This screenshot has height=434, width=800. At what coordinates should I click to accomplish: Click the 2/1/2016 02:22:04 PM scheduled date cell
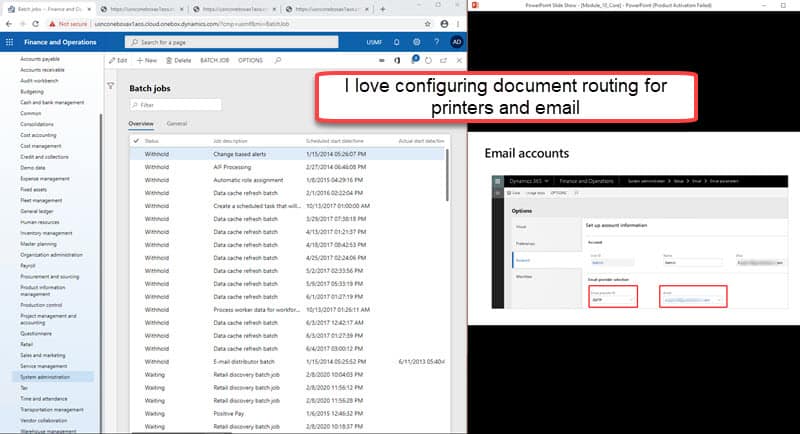click(x=334, y=193)
